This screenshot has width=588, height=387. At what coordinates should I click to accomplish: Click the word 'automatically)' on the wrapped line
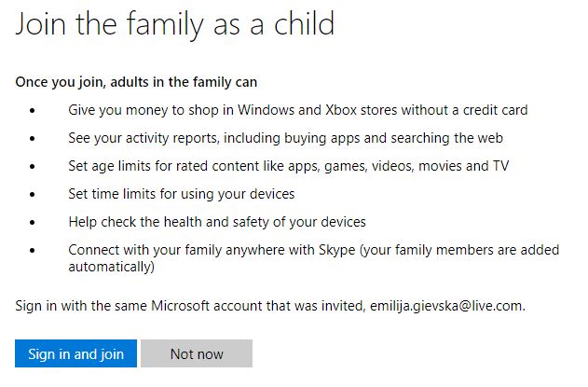pyautogui.click(x=112, y=267)
